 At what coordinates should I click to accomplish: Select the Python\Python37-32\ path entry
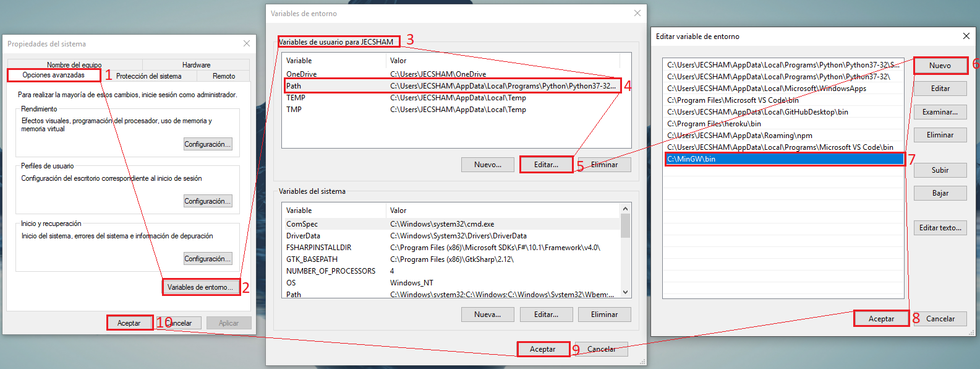pyautogui.click(x=783, y=77)
